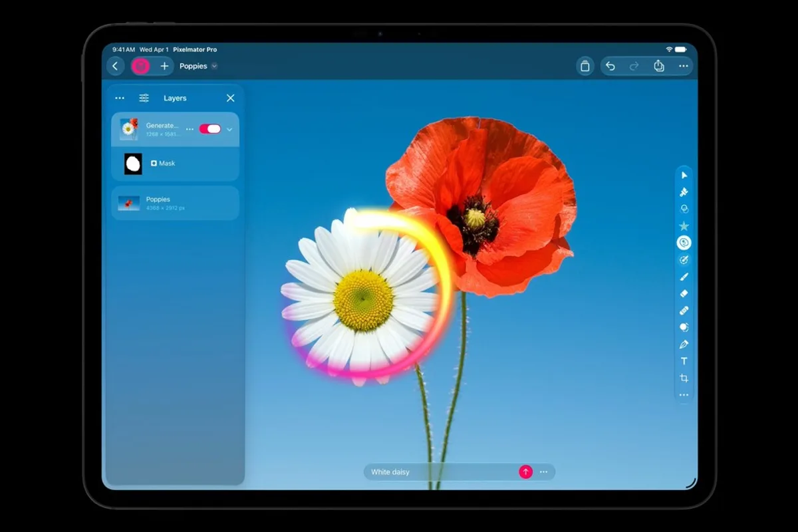This screenshot has height=532, width=798.
Task: Open prompt bar more options ellipsis
Action: (x=544, y=472)
